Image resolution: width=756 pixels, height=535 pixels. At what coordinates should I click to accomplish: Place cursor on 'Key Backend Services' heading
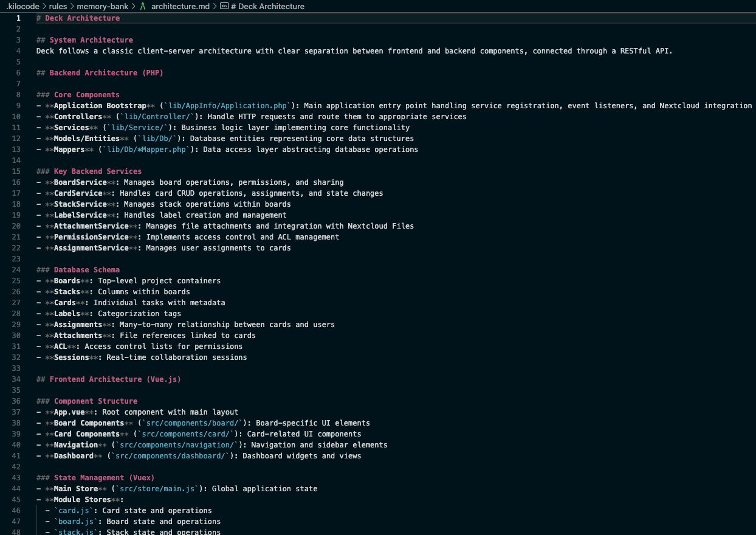point(97,171)
